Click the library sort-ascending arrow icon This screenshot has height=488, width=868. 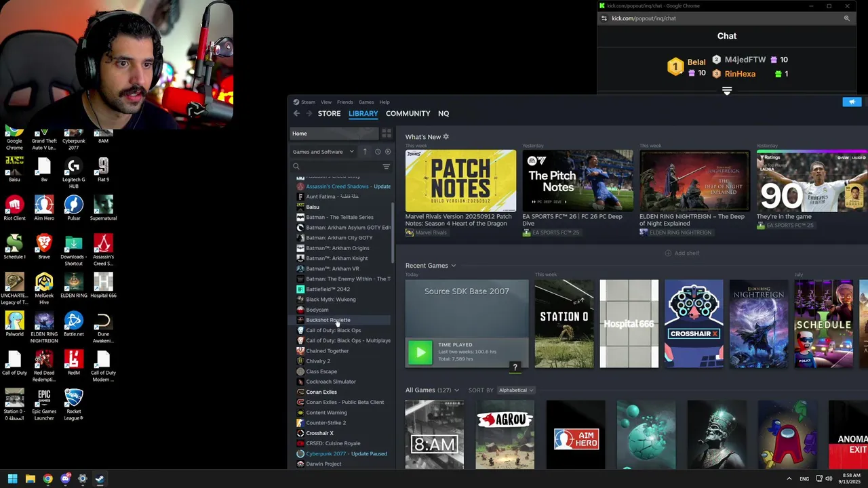point(365,152)
